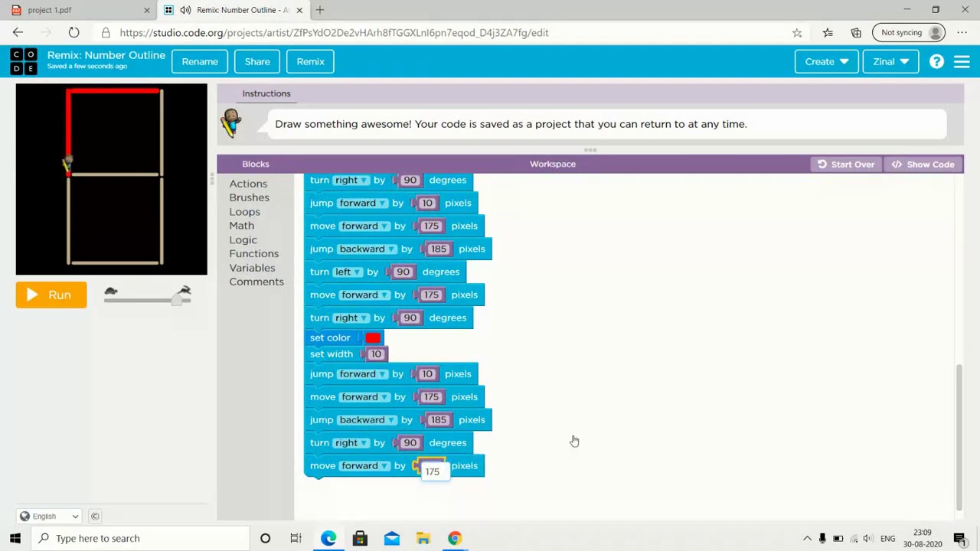This screenshot has width=980, height=551.
Task: Open the Actions block category
Action: (x=248, y=184)
